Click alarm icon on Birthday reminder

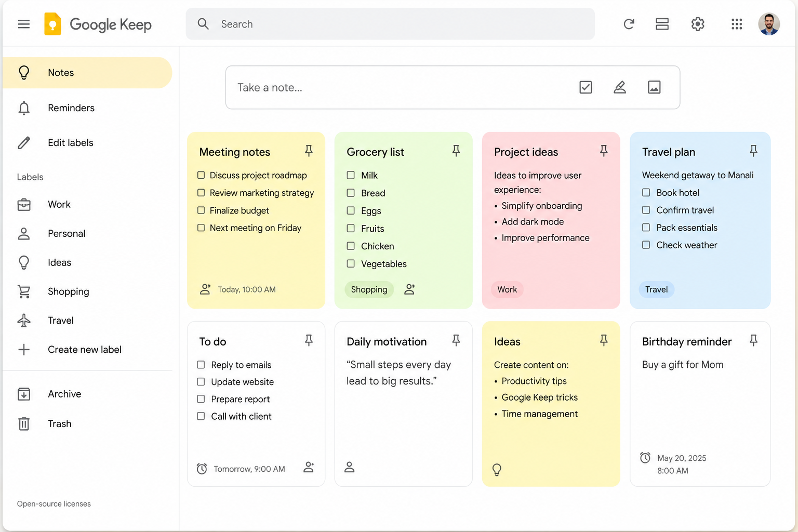[x=645, y=458]
